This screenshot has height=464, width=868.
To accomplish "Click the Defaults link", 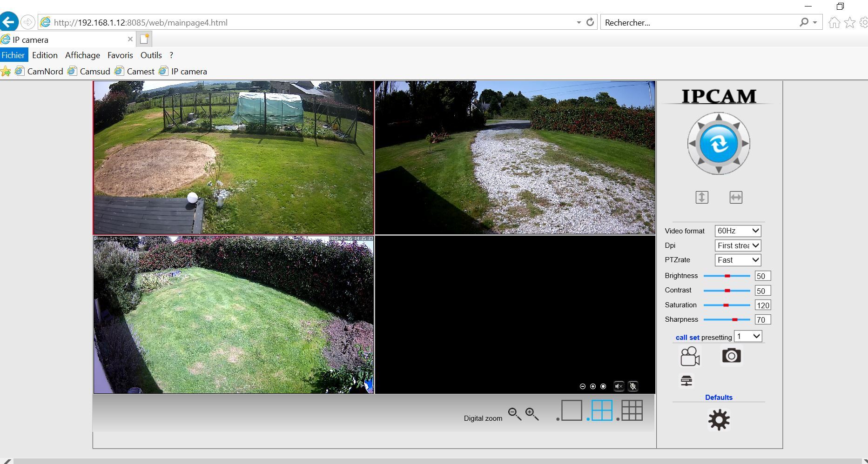I will point(719,398).
